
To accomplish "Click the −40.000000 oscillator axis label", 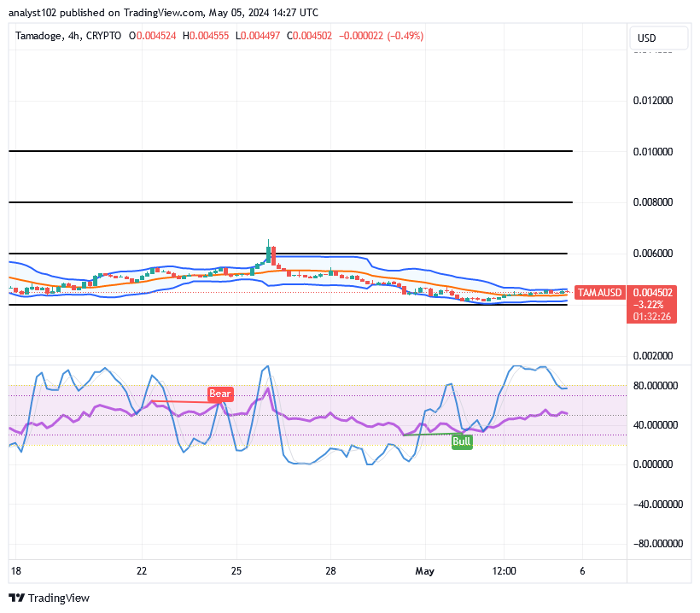I will tap(658, 505).
